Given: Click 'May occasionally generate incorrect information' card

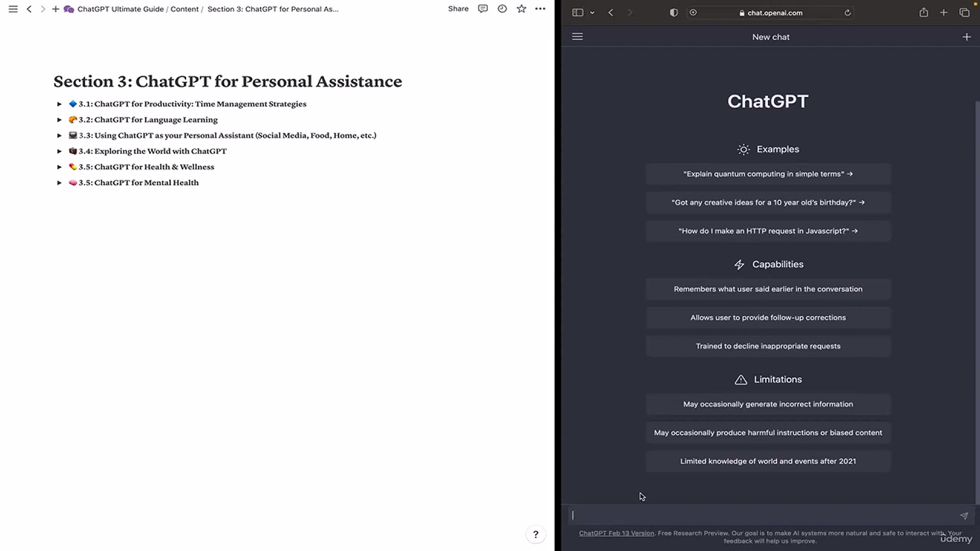Looking at the screenshot, I should pos(768,404).
